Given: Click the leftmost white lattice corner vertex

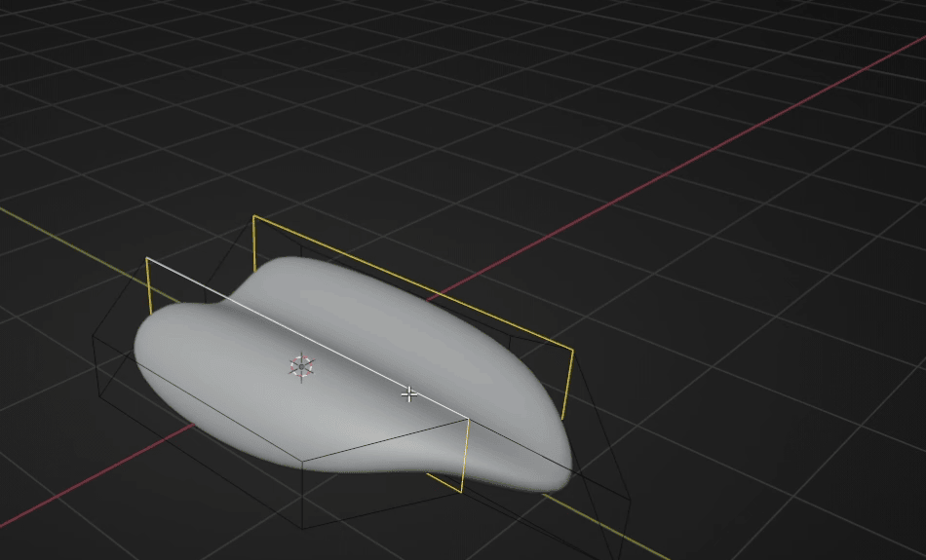Looking at the screenshot, I should tap(146, 258).
